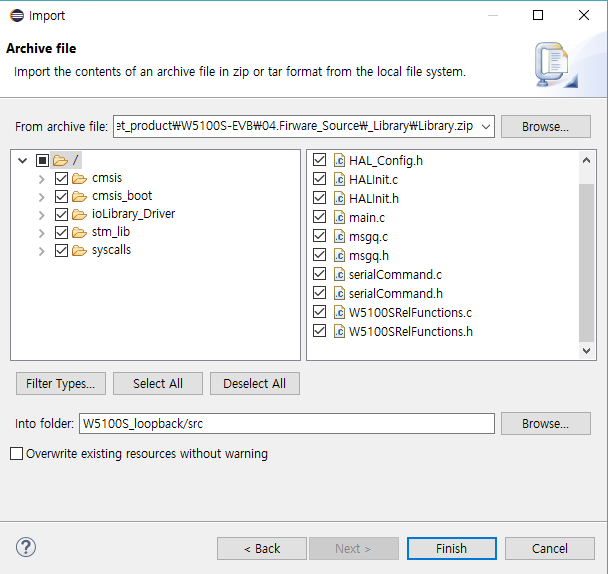Click the file list scroll down arrow
Screen dimensions: 608x574
tap(587, 351)
